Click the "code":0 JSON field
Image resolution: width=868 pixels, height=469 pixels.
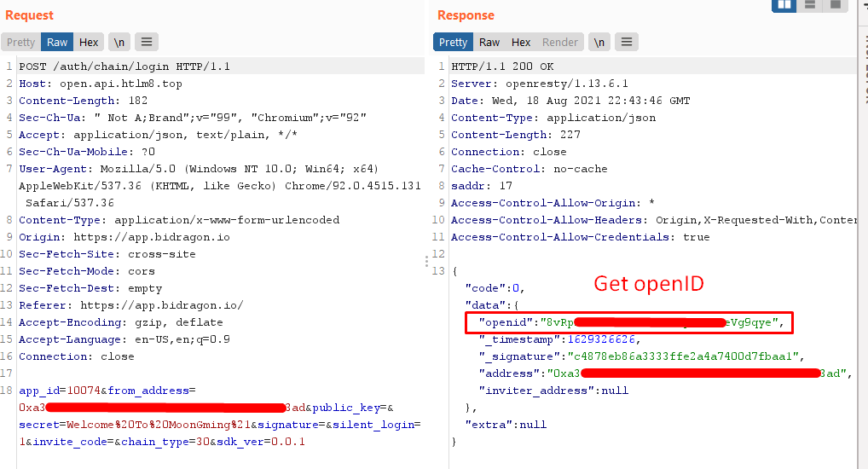pyautogui.click(x=495, y=288)
